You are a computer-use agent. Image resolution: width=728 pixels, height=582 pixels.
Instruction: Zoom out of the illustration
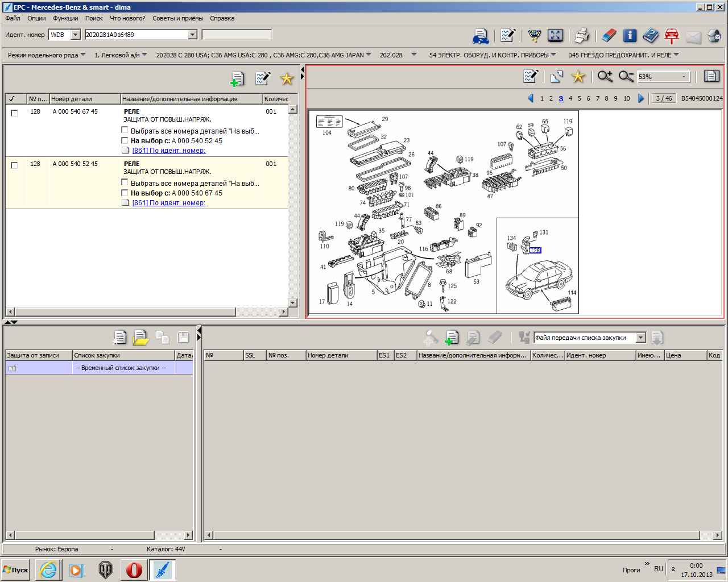pyautogui.click(x=626, y=76)
